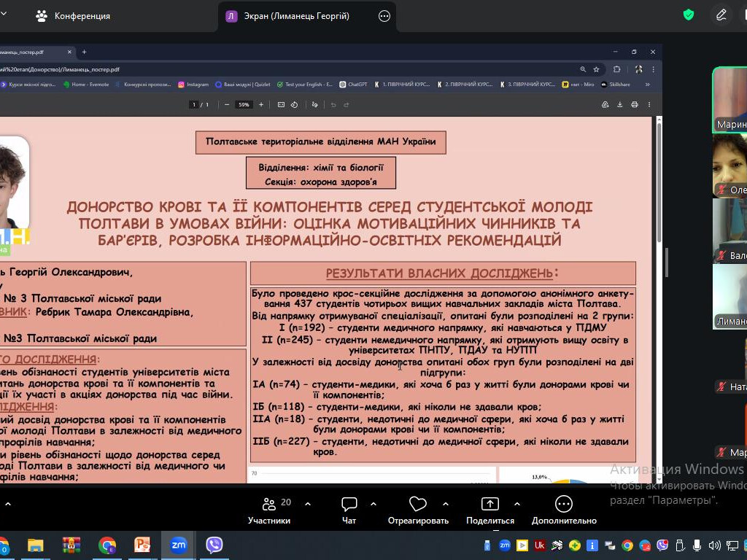This screenshot has width=747, height=560.
Task: Open PowerPoint from the taskbar
Action: click(x=142, y=545)
